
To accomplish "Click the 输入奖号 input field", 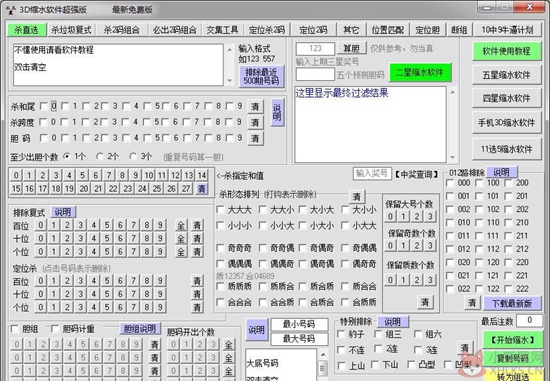I will coord(372,173).
